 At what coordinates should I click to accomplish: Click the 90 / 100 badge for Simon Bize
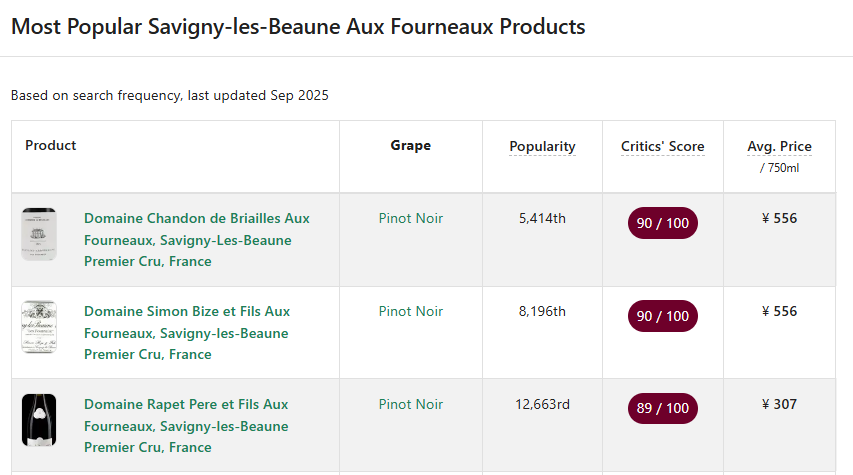[662, 316]
